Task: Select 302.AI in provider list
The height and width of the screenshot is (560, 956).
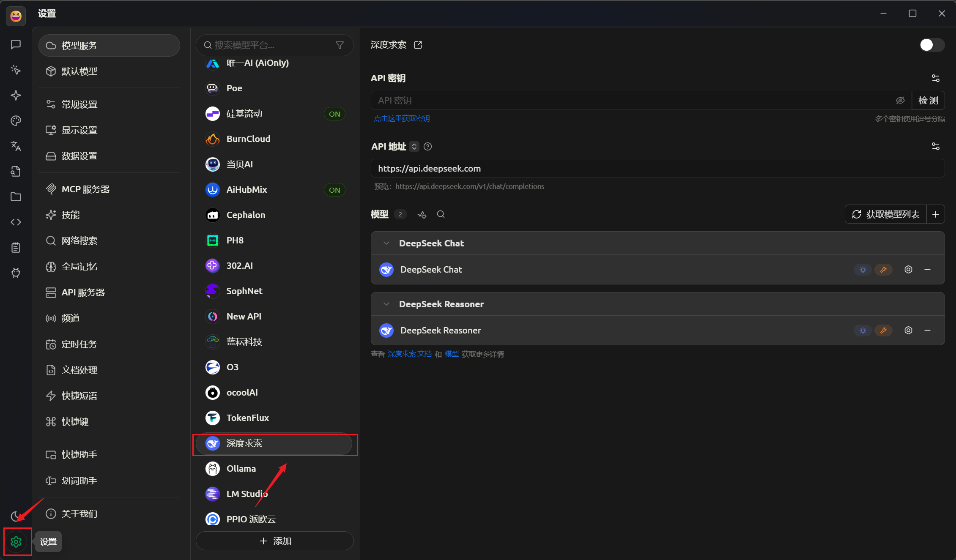Action: tap(275, 266)
